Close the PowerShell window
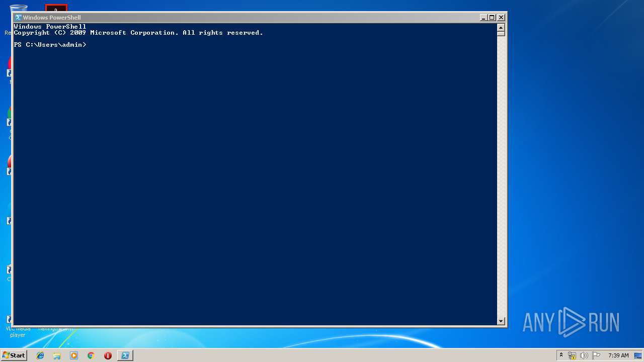 (x=501, y=17)
